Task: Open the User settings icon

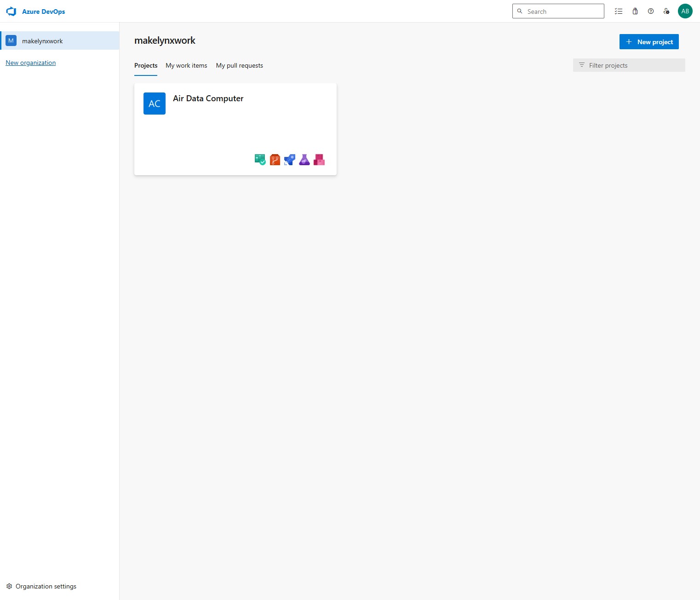Action: point(666,12)
